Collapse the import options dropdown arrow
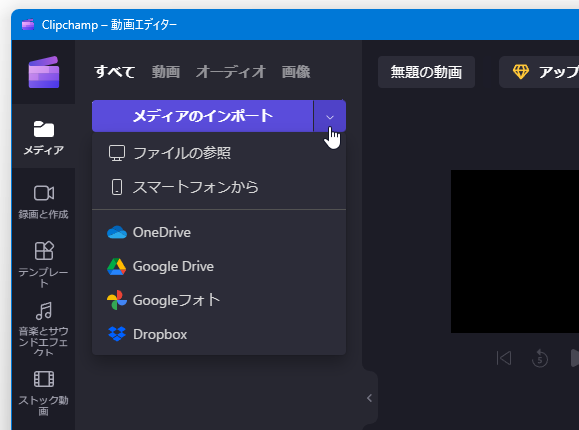The height and width of the screenshot is (430, 579). click(x=330, y=116)
